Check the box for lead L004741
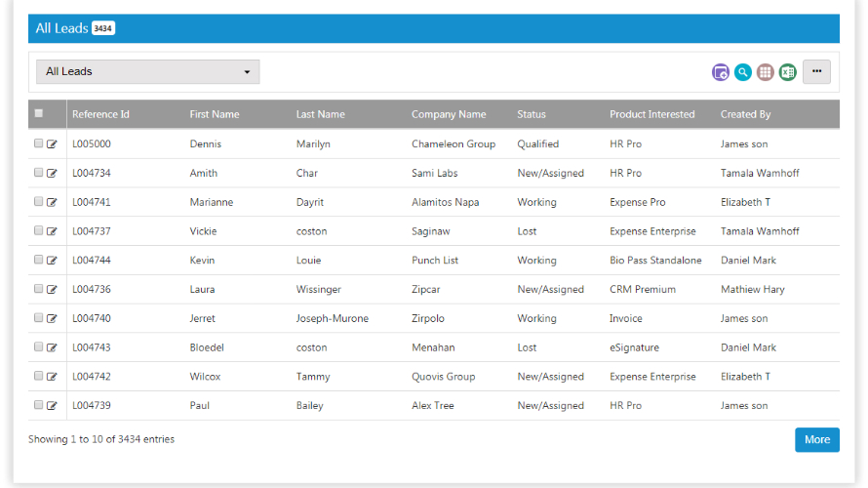Viewport: 868px width, 488px height. pyautogui.click(x=38, y=202)
